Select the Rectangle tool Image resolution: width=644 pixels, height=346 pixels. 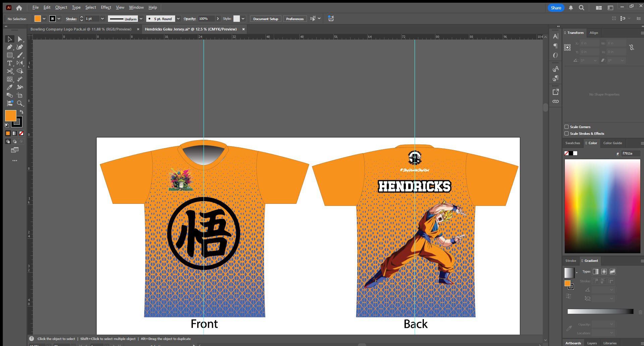(x=10, y=55)
